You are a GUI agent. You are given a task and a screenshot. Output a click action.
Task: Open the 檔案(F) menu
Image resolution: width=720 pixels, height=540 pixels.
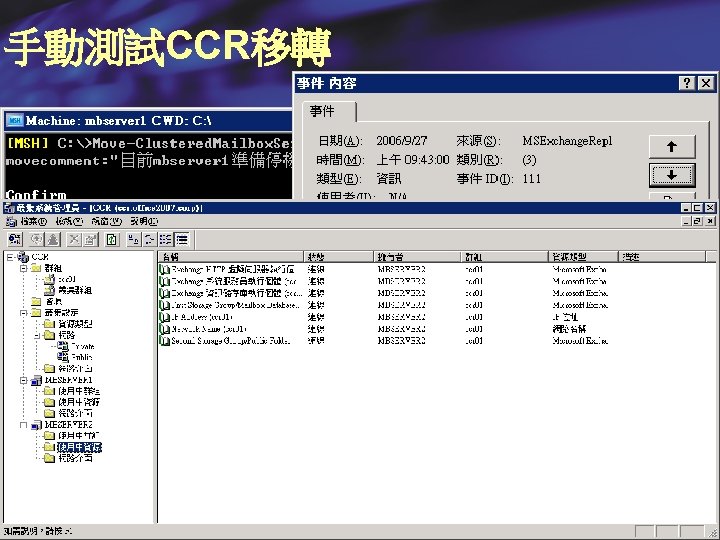click(x=33, y=221)
